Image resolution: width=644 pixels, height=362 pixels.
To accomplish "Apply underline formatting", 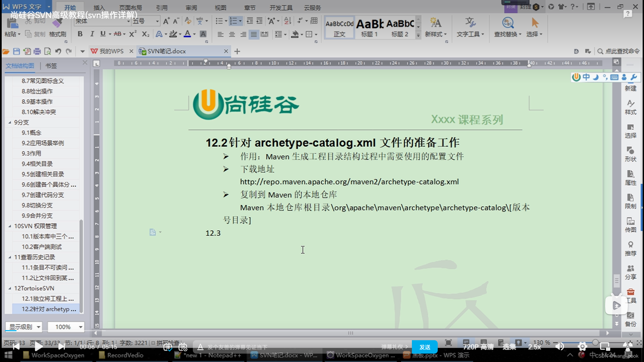I will coord(103,34).
